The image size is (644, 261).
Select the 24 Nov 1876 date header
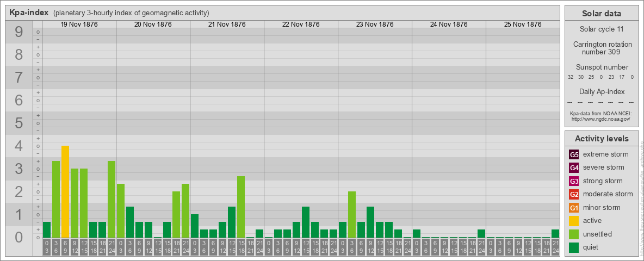coord(449,24)
